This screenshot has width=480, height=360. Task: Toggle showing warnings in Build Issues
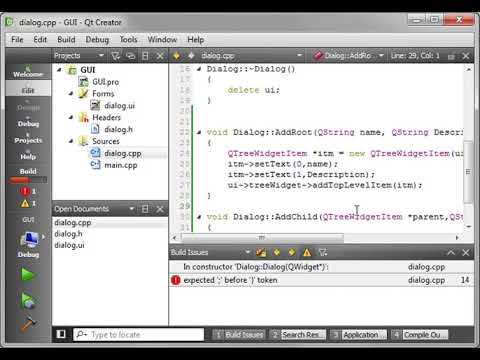(307, 252)
